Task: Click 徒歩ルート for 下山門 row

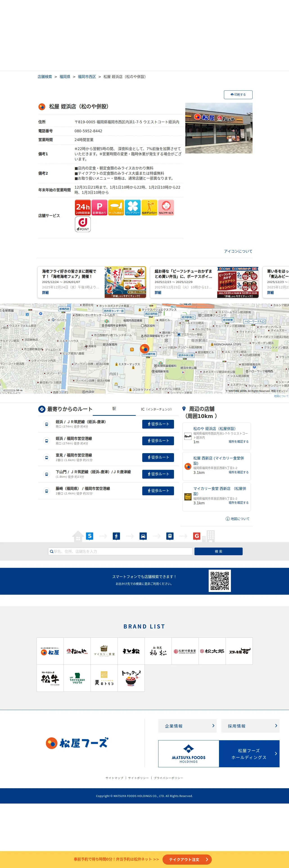Action: click(x=158, y=474)
